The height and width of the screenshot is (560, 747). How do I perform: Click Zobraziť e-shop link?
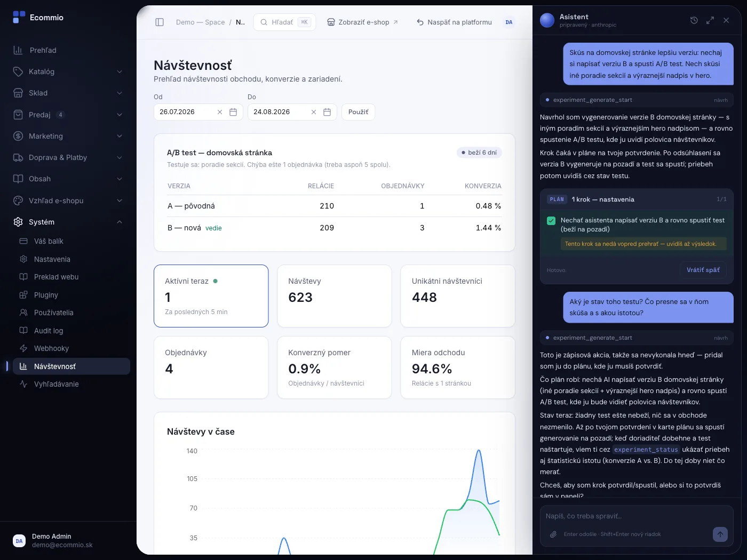(x=362, y=22)
